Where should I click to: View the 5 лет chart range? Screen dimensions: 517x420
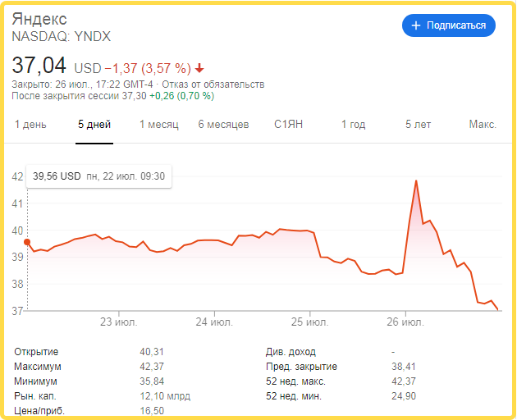coord(418,125)
